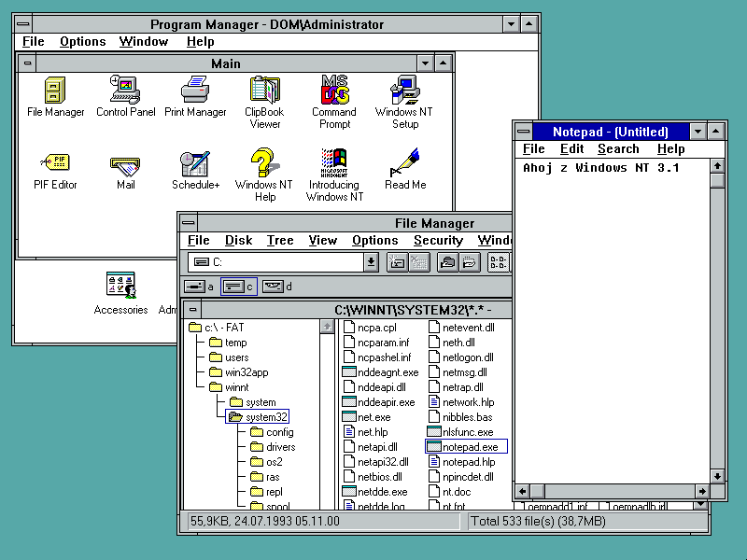Open the Search menu in Notepad
Image resolution: width=747 pixels, height=560 pixels.
click(x=618, y=149)
